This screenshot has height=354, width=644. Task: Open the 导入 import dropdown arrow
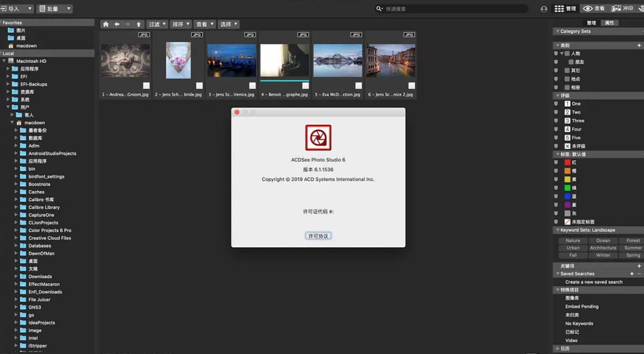pyautogui.click(x=29, y=9)
